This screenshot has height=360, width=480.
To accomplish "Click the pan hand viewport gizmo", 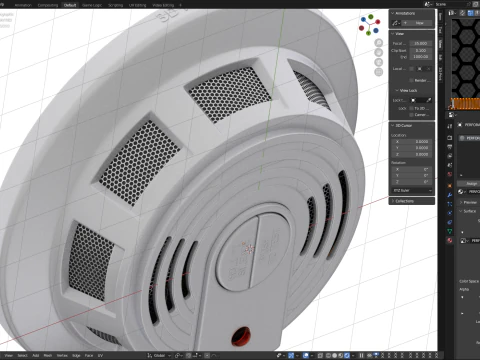I will click(x=379, y=52).
